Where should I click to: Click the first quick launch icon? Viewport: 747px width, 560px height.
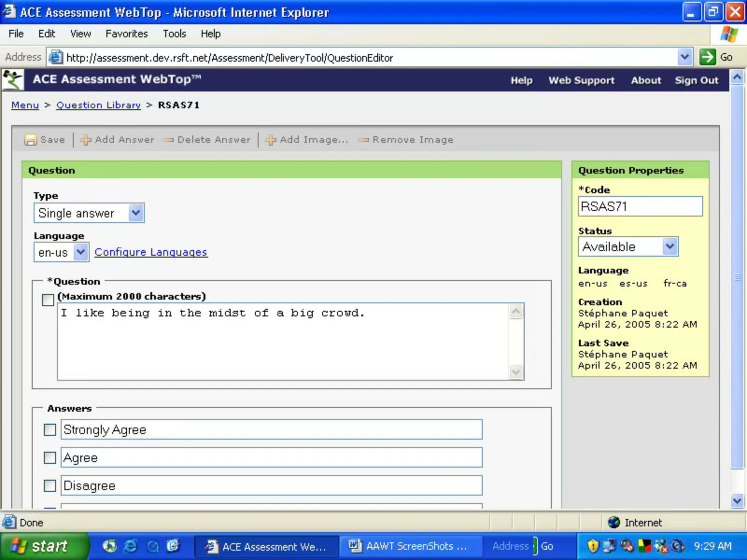[x=110, y=546]
